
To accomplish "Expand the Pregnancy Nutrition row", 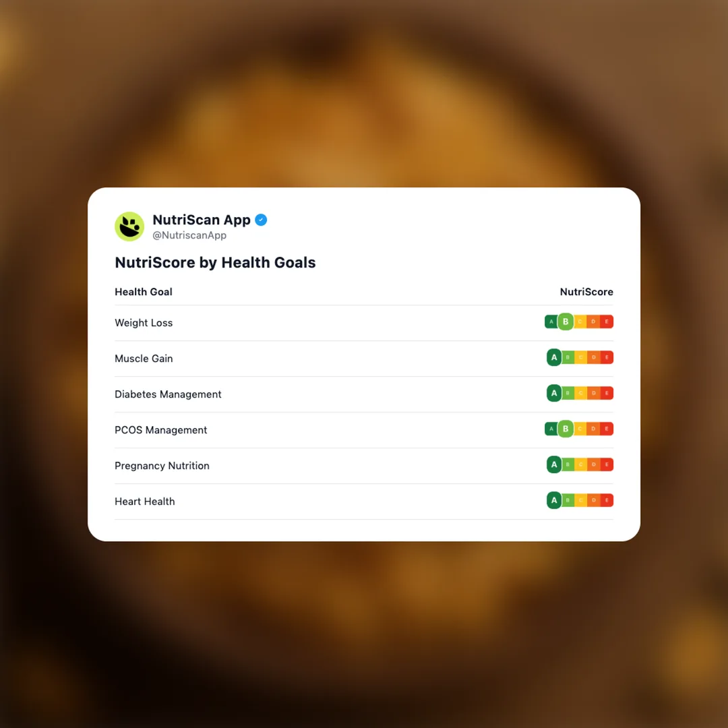I will tap(162, 465).
